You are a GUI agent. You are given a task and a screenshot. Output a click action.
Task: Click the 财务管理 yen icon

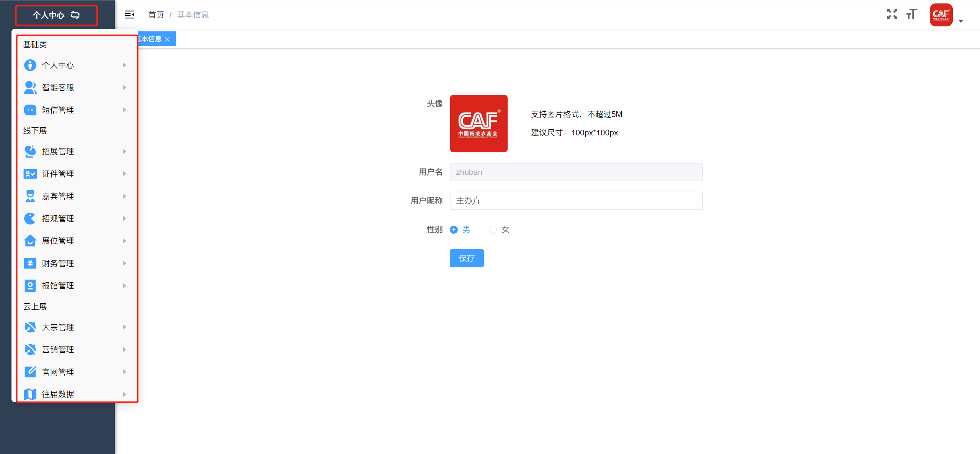pos(30,264)
